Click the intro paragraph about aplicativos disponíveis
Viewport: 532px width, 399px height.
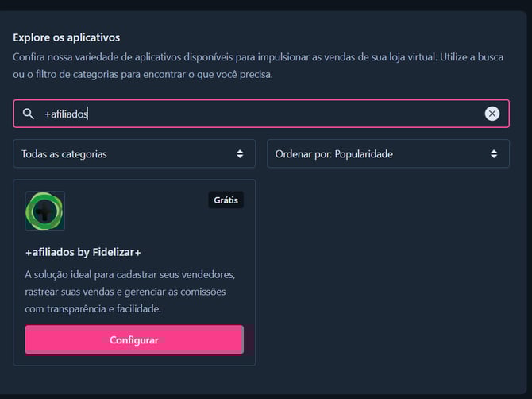[x=258, y=65]
